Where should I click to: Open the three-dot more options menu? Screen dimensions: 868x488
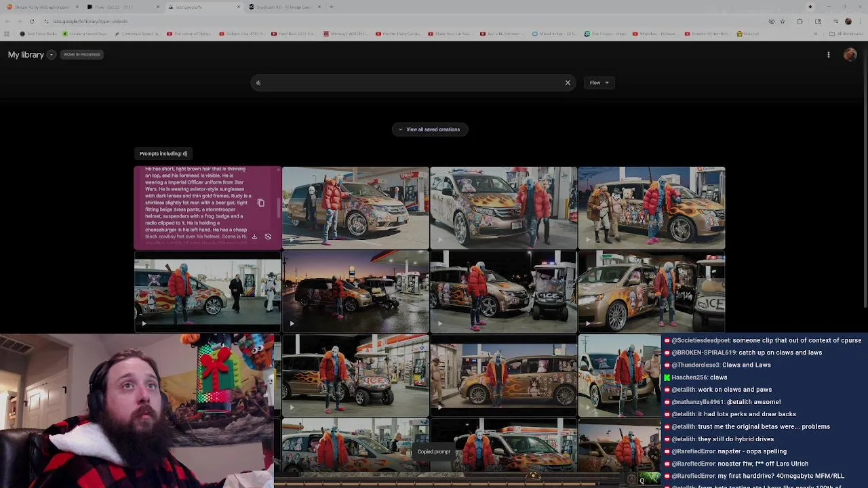828,55
